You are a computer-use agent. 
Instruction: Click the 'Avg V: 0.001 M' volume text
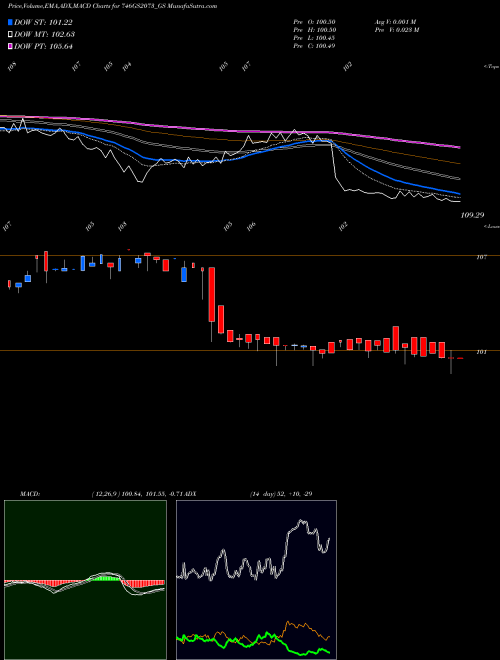395,22
